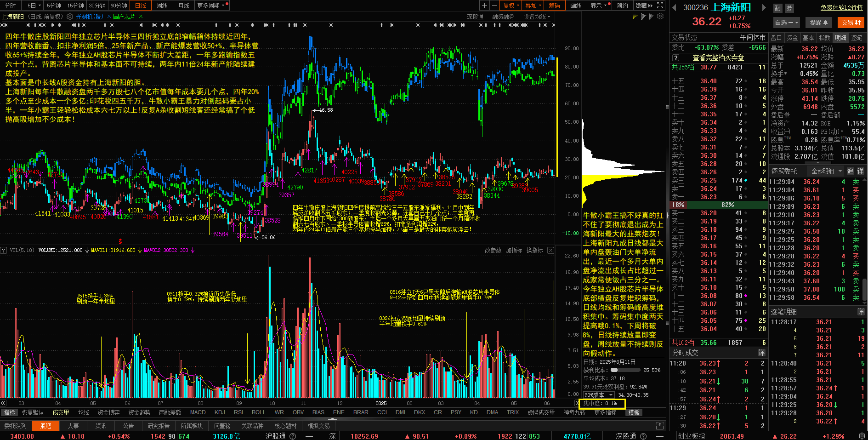Toggle 画线 drawing mode
Screen dimensions: 868x440
coord(576,6)
